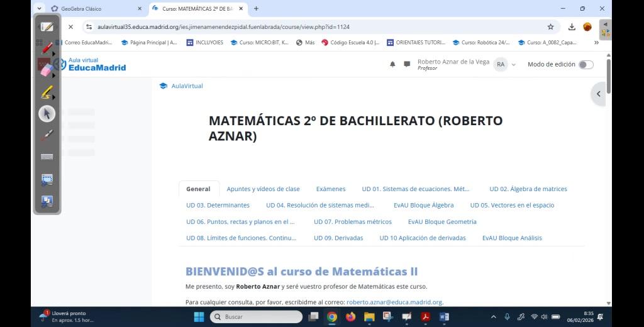This screenshot has width=644, height=327.
Task: Open notifications bell icon
Action: pyautogui.click(x=392, y=64)
